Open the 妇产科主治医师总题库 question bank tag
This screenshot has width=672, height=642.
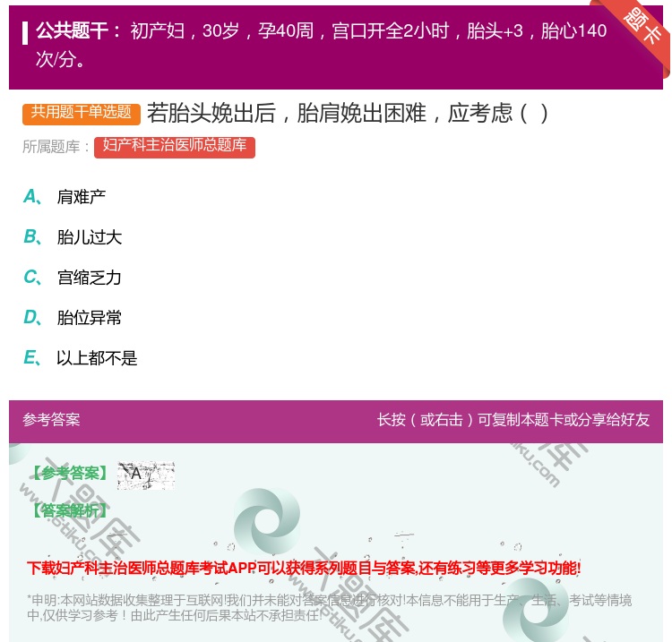(175, 146)
